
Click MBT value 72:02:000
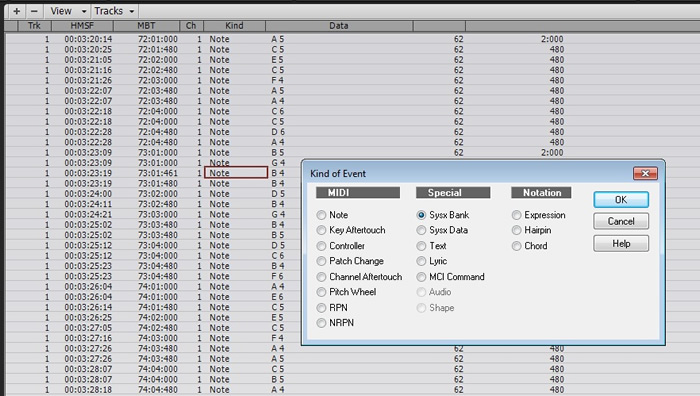pyautogui.click(x=157, y=60)
